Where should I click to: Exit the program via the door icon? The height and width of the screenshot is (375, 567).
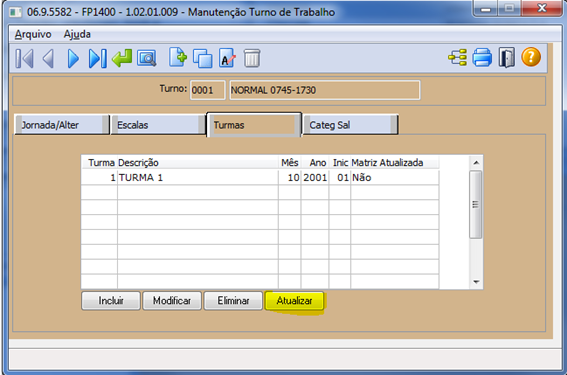(507, 57)
